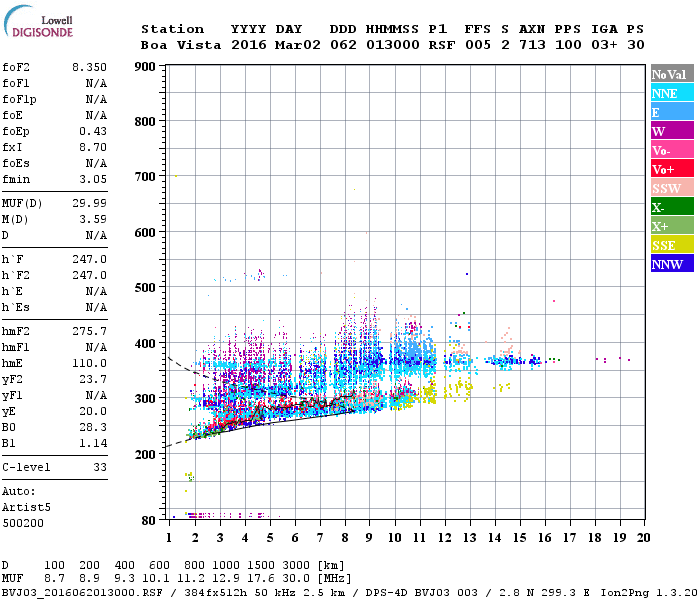Image resolution: width=700 pixels, height=600 pixels.
Task: Click the yF2 value 23.7
Action: coord(93,379)
